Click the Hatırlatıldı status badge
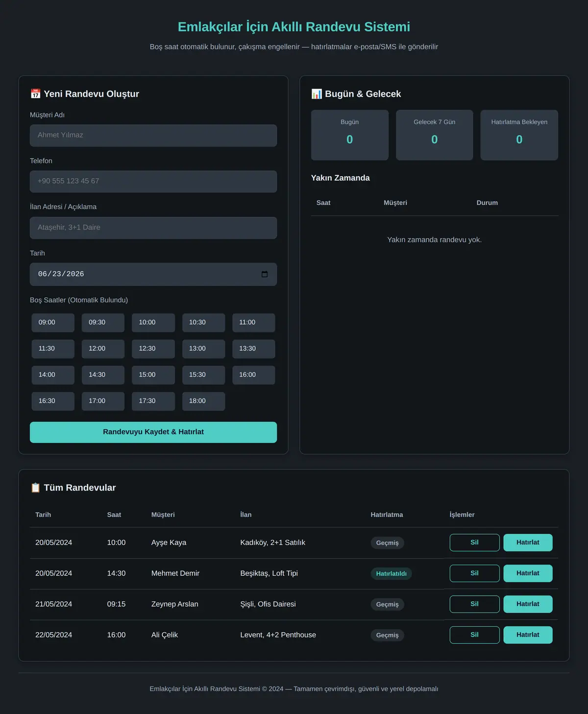The image size is (588, 714). pos(392,574)
